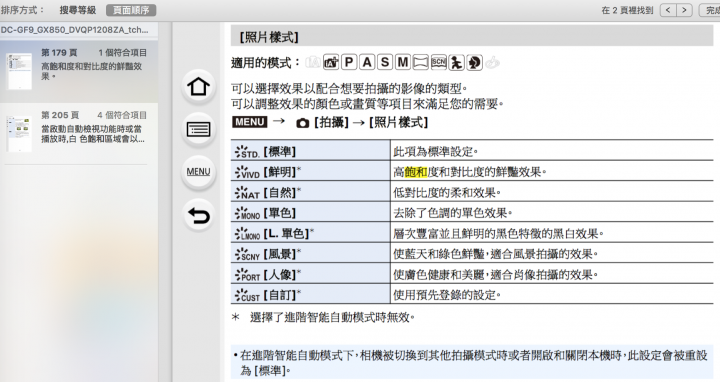The width and height of the screenshot is (720, 382).
Task: Click the VIVD [鮮明] photo style cell
Action: (310, 171)
